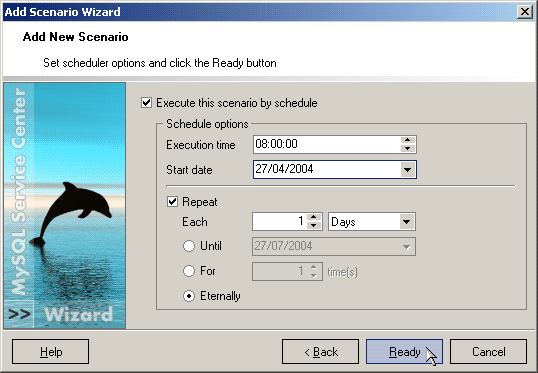Open the Start date calendar dropdown
The width and height of the screenshot is (538, 373).
(x=408, y=170)
